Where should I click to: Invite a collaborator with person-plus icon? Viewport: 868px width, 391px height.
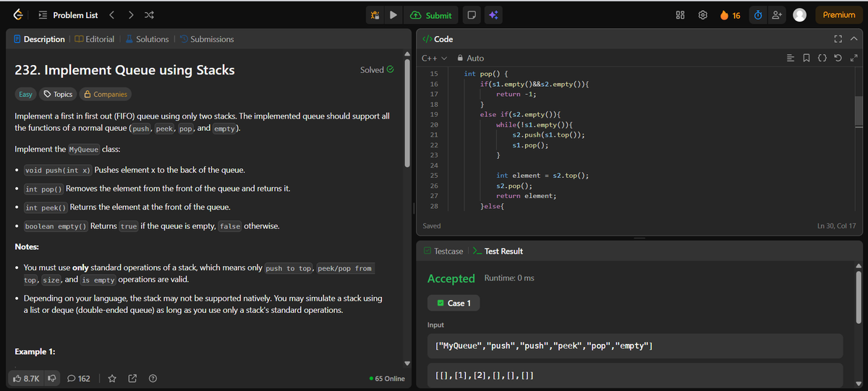[777, 15]
